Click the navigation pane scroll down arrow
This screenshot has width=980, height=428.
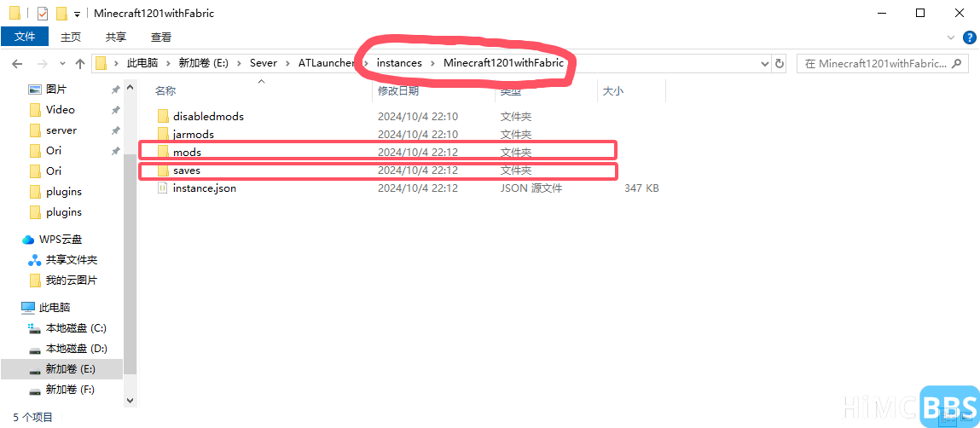130,399
